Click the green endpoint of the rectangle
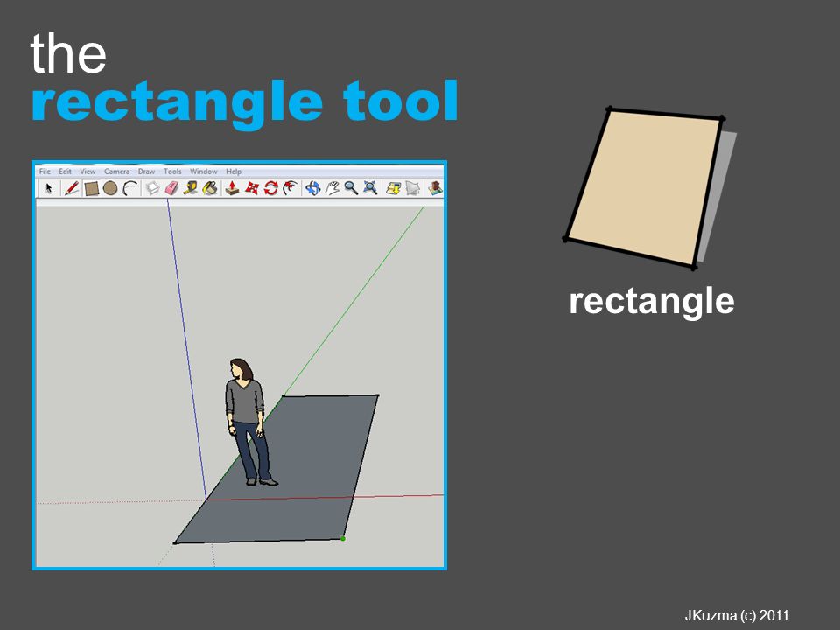Image resolution: width=840 pixels, height=630 pixels. [343, 538]
